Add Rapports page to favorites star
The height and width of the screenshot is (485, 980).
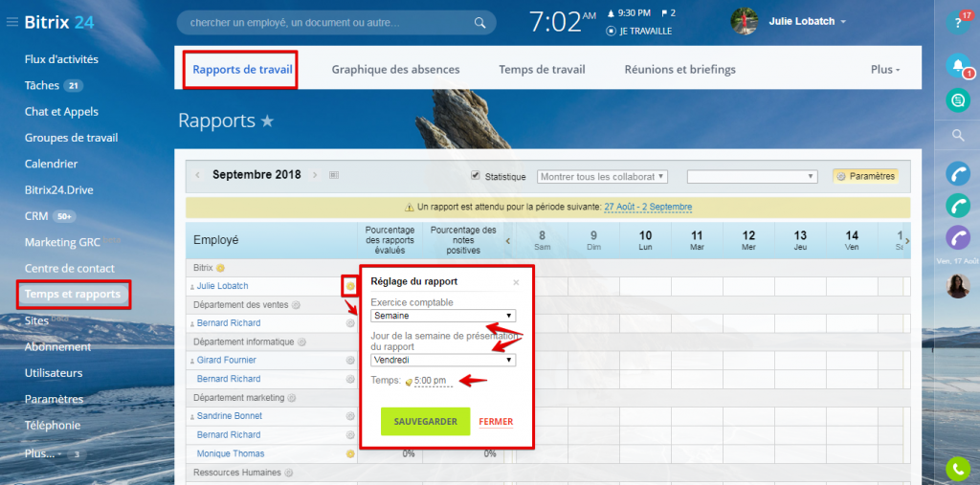tap(268, 121)
